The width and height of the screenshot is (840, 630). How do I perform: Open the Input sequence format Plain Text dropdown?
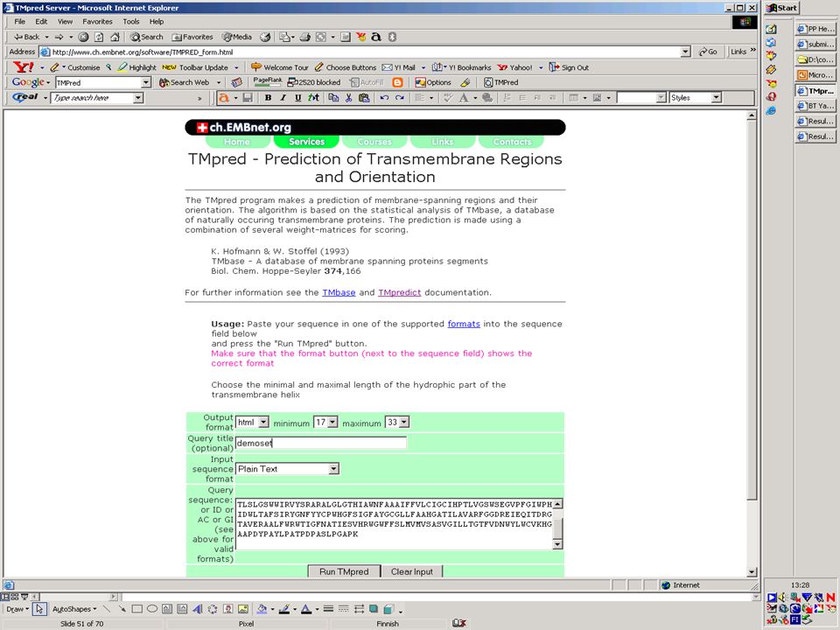[333, 469]
